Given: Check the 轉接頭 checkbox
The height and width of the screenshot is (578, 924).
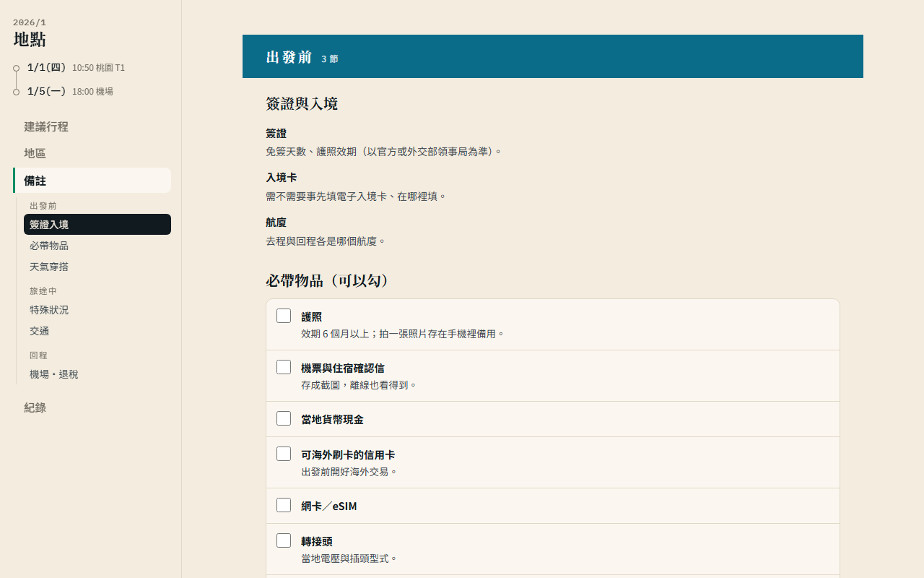Looking at the screenshot, I should 284,540.
